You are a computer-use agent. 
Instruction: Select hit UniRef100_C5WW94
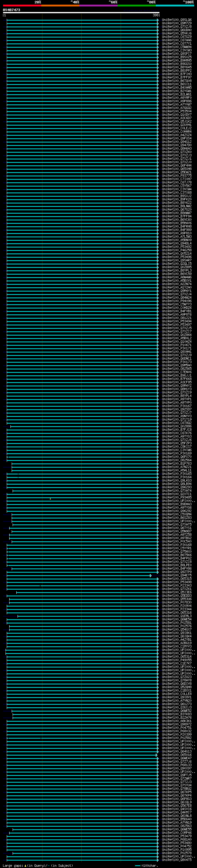click(176, 47)
